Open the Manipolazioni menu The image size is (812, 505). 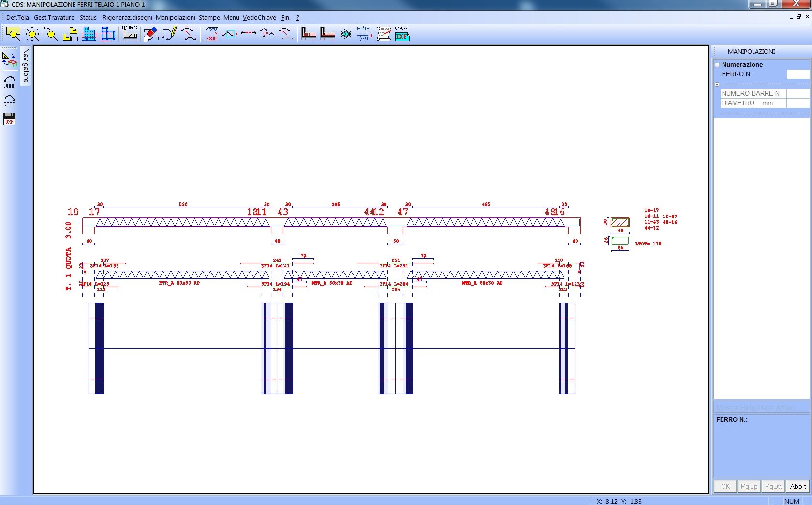(176, 18)
